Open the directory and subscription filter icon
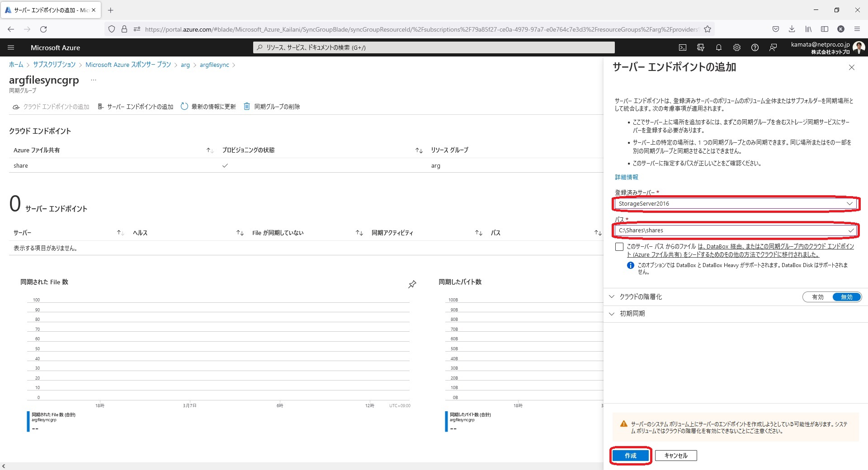The height and width of the screenshot is (470, 868). click(x=701, y=47)
